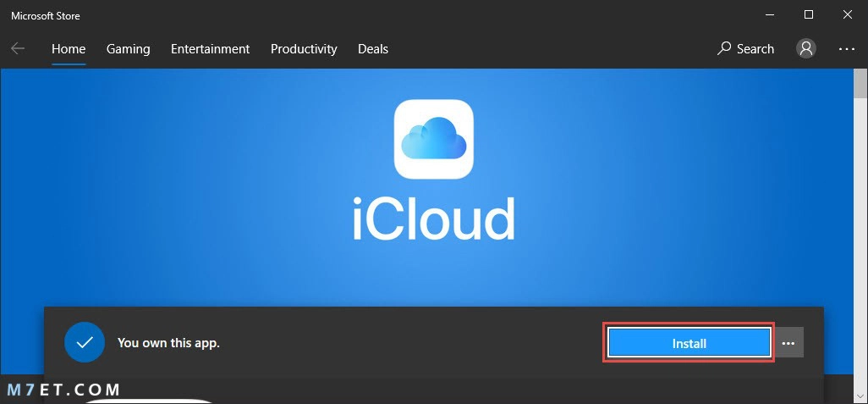868x404 pixels.
Task: Maximize the Microsoft Store window
Action: tap(809, 15)
